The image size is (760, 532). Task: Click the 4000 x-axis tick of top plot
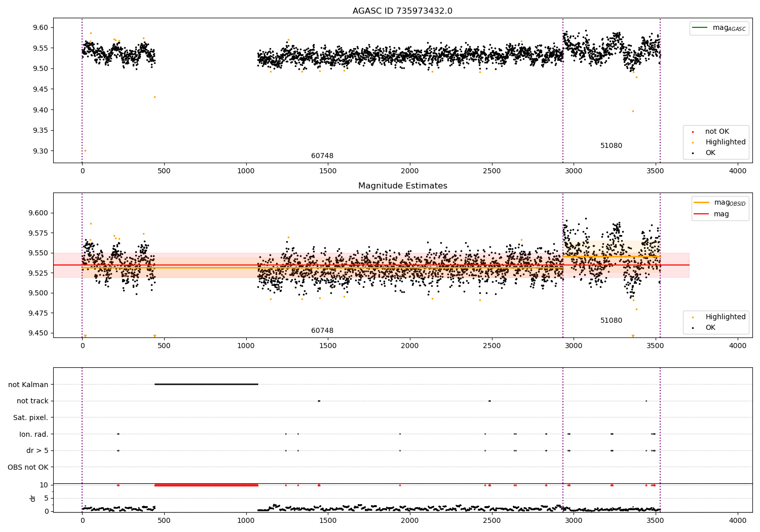[x=738, y=171]
